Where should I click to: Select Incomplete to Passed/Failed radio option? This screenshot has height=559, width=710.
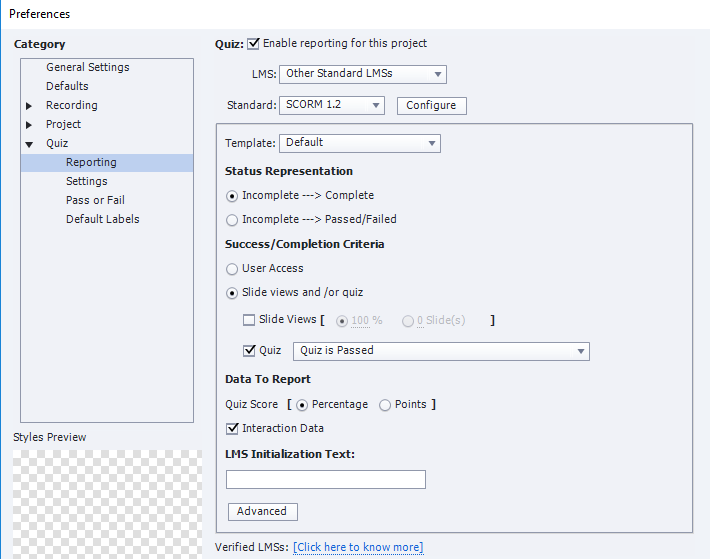pos(232,220)
